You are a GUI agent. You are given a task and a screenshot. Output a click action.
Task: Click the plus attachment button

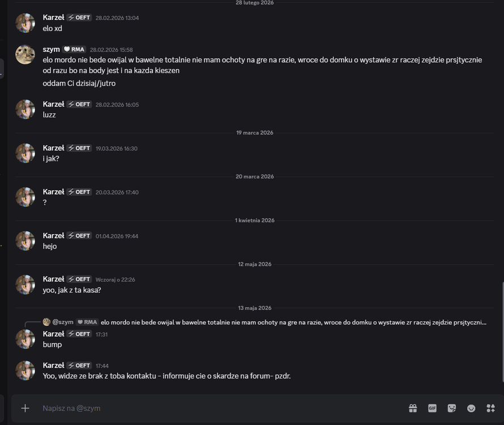click(x=25, y=408)
